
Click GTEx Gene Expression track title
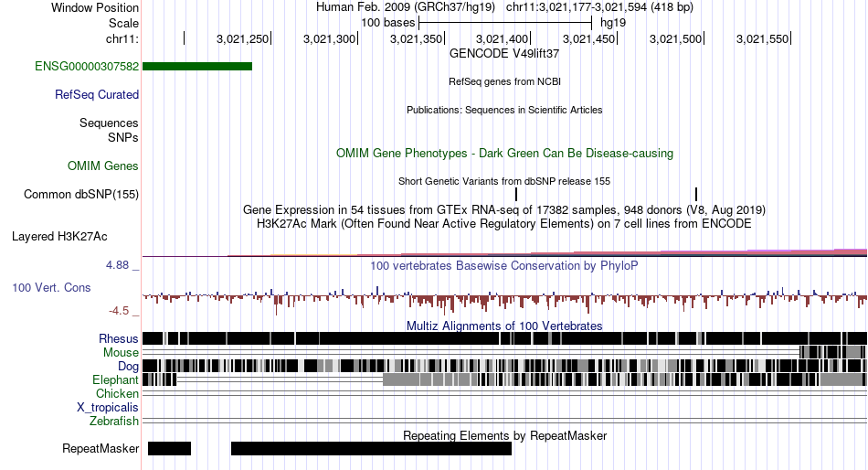[x=504, y=210]
